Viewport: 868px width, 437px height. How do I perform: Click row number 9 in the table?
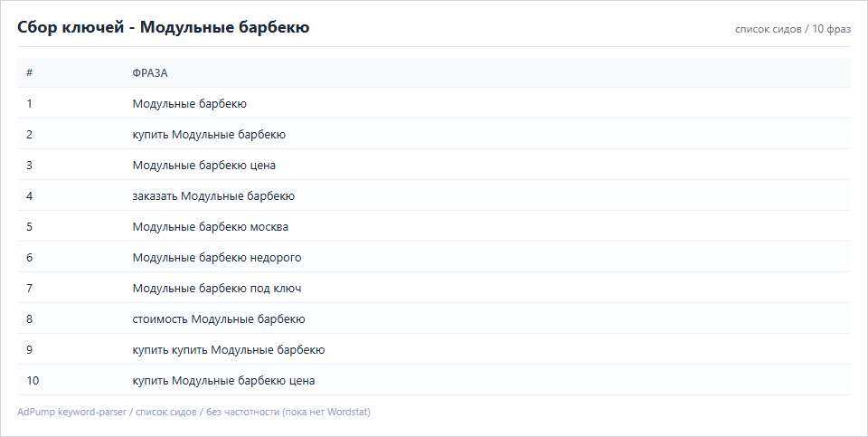pyautogui.click(x=29, y=350)
